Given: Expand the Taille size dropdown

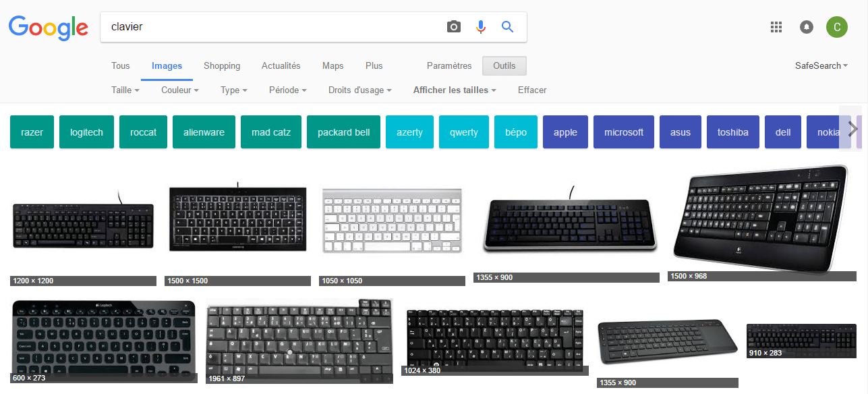Looking at the screenshot, I should [x=125, y=90].
